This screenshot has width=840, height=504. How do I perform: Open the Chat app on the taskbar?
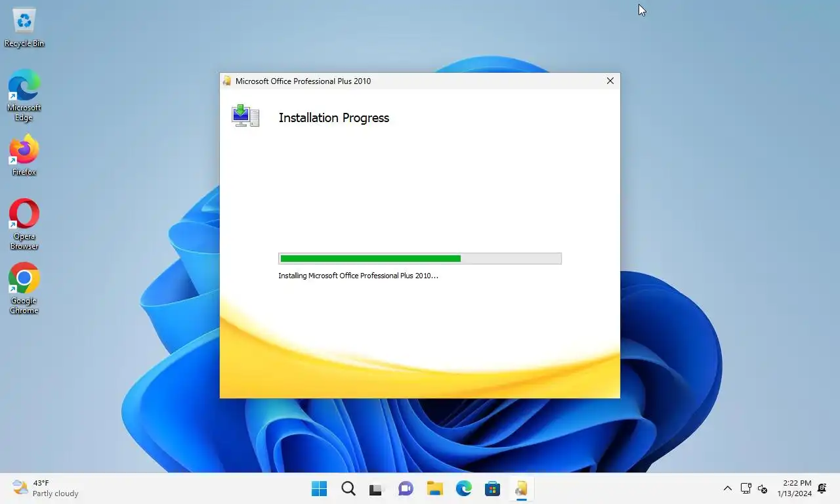(x=406, y=488)
